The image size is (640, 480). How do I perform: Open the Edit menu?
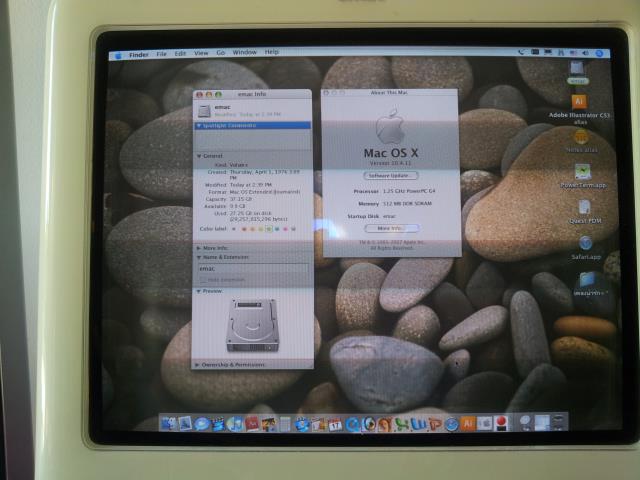tap(180, 53)
